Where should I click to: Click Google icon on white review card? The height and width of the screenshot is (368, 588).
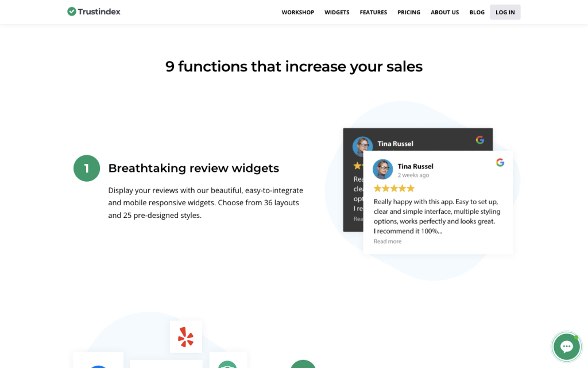coord(500,162)
